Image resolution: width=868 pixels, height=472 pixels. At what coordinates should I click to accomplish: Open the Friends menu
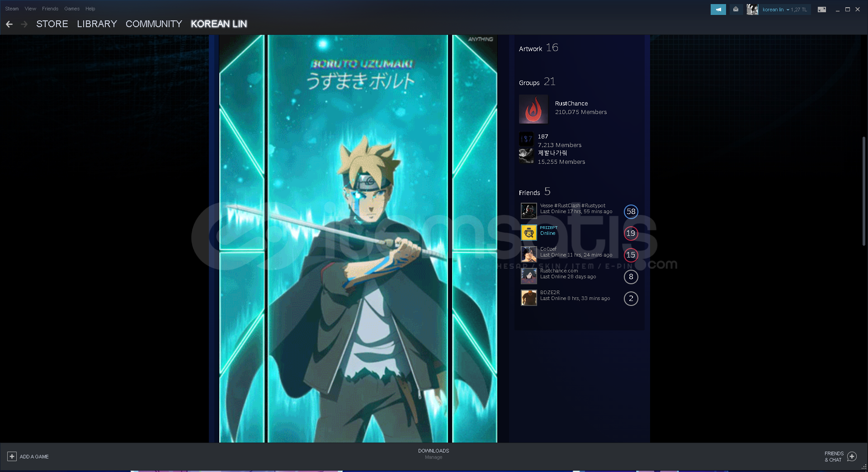click(x=50, y=9)
